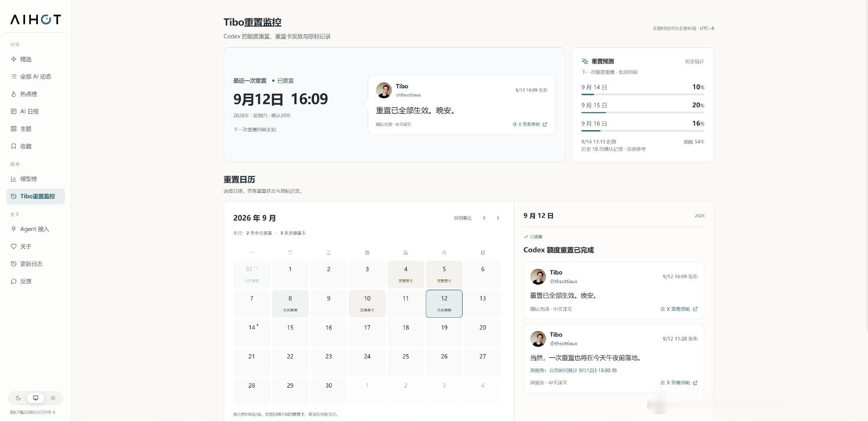Click 3 条发重置卡 monthly summary
868x422 pixels.
click(293, 233)
